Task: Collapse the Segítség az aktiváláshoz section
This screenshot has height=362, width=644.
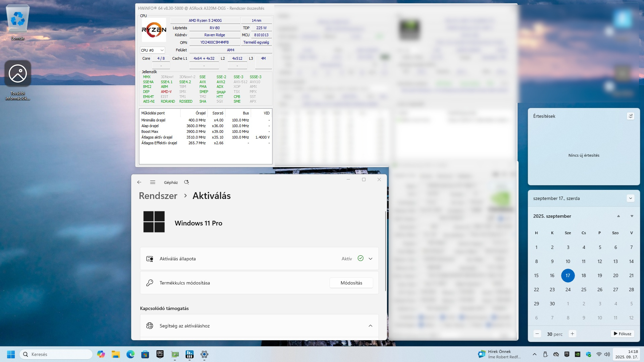Action: tap(370, 326)
